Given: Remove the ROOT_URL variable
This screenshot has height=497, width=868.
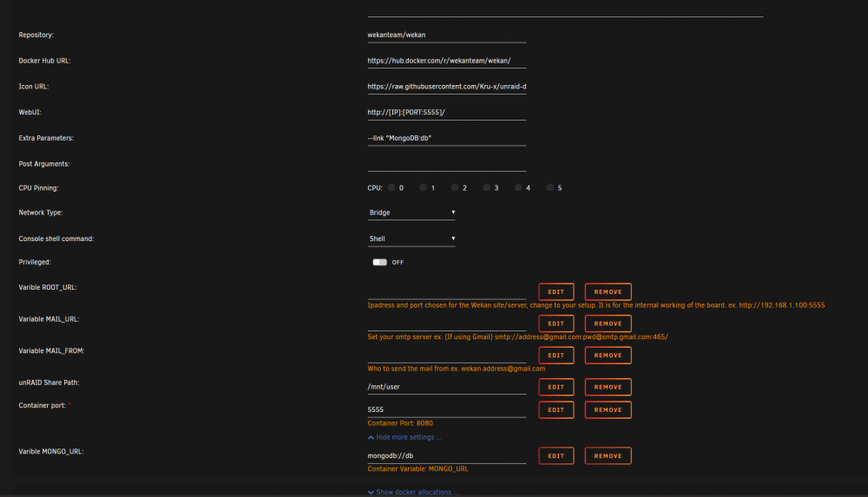Looking at the screenshot, I should [x=608, y=291].
